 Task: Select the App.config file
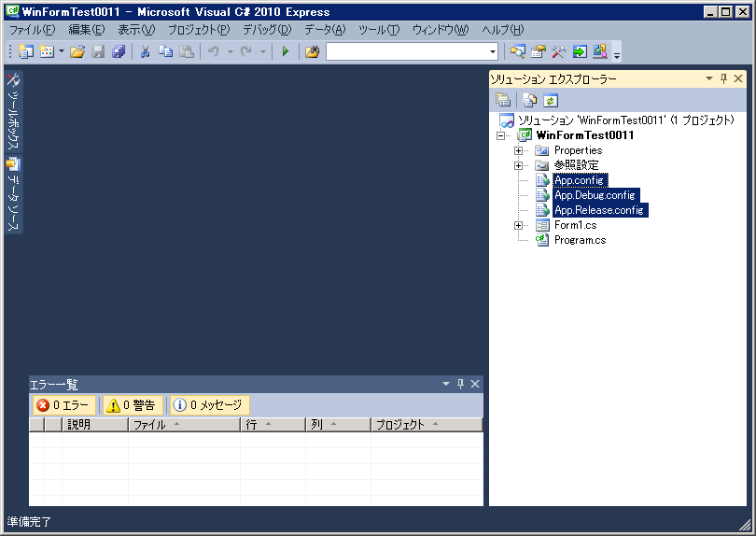(x=580, y=180)
